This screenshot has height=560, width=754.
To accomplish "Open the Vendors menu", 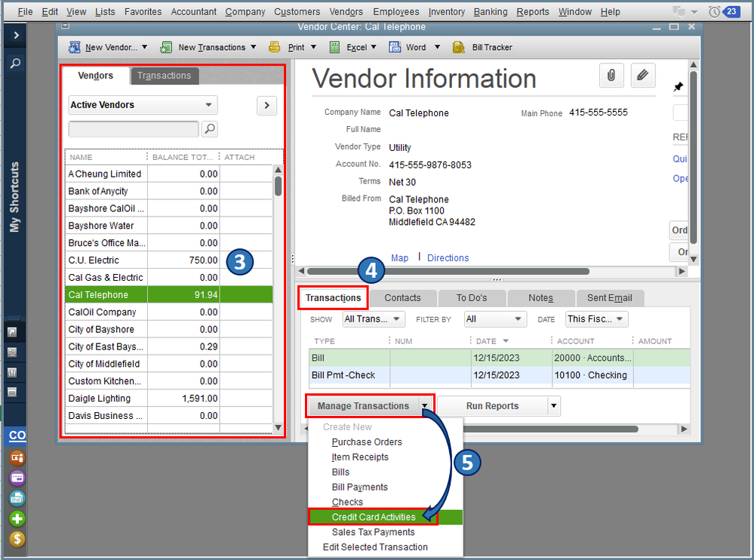I will pos(346,11).
